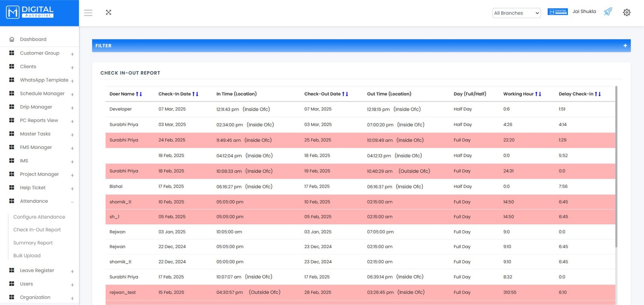Go to Bulk Upload page

(27, 256)
